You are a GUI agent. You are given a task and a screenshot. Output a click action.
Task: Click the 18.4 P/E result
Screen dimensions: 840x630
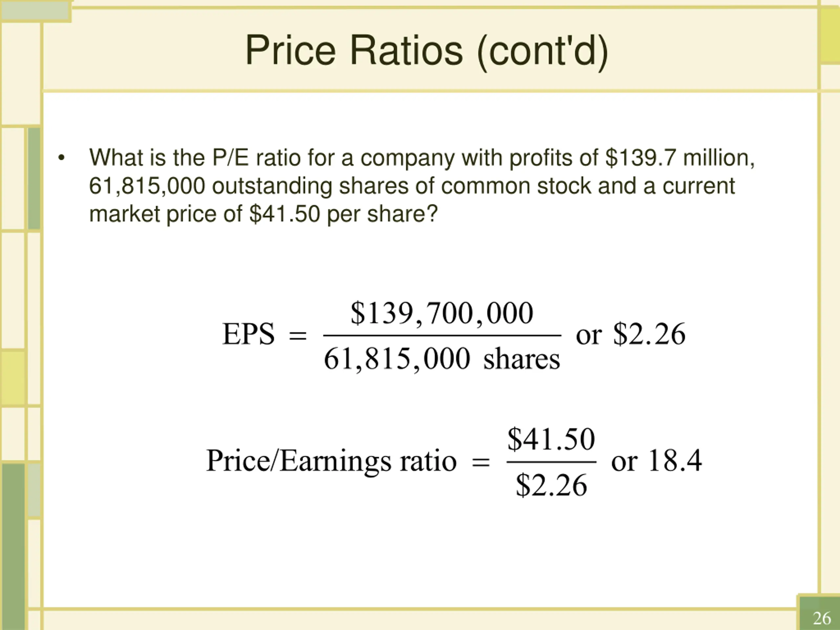pos(675,460)
